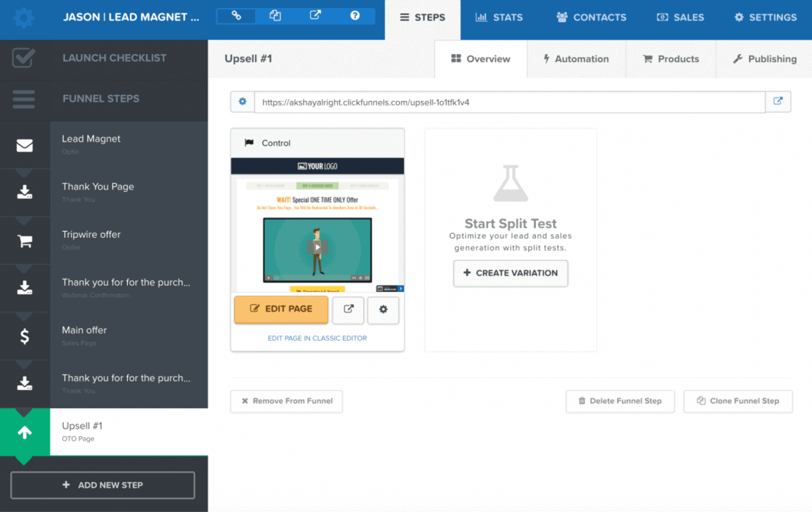Open funnel in new window header icon
The image size is (812, 512).
[315, 16]
